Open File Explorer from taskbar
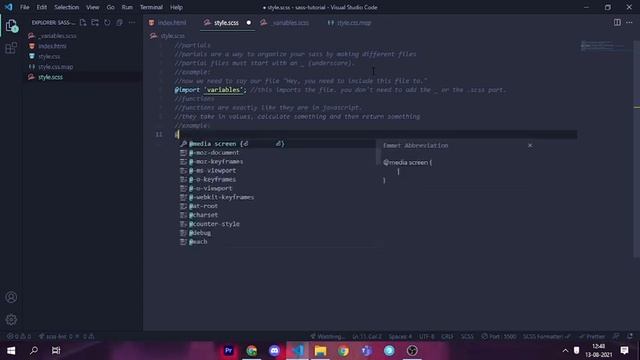Screen dimensions: 640x360 320,351
